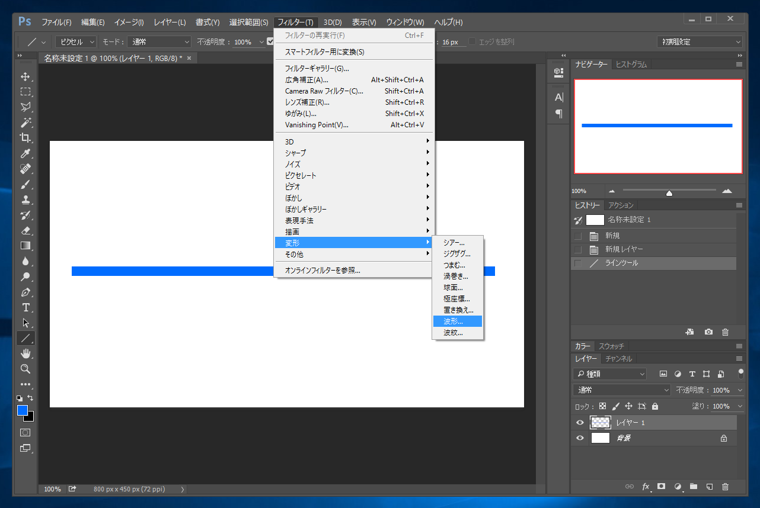Viewport: 760px width, 508px height.
Task: Set history brush source at 新規レイヤー
Action: (578, 250)
